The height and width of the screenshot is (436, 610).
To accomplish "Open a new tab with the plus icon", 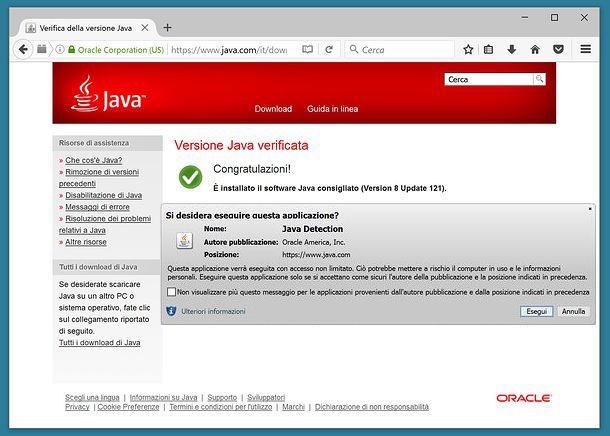I will coord(167,28).
